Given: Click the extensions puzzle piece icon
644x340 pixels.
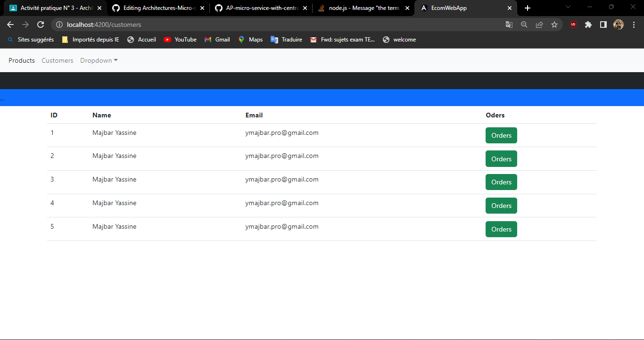Looking at the screenshot, I should 588,25.
